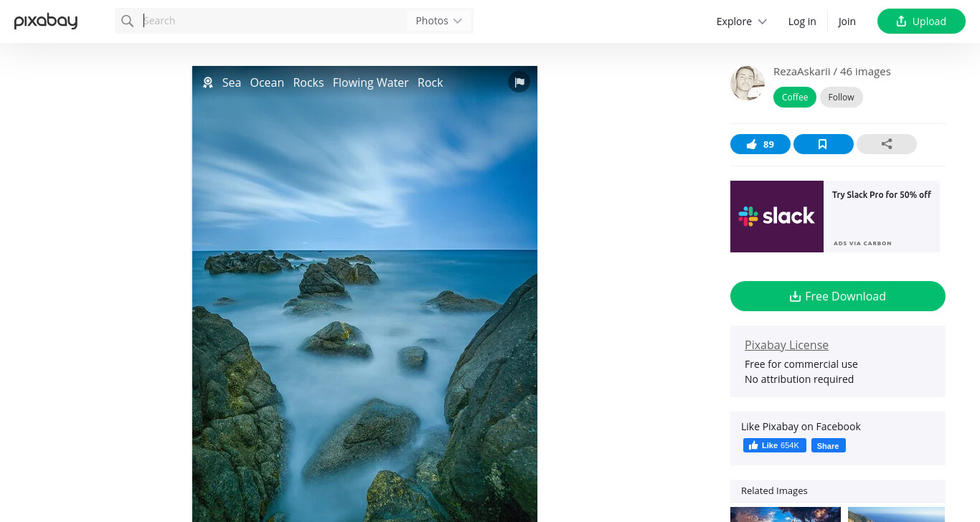Open the Flowing Water tag
Screen dimensions: 980x522
[371, 82]
